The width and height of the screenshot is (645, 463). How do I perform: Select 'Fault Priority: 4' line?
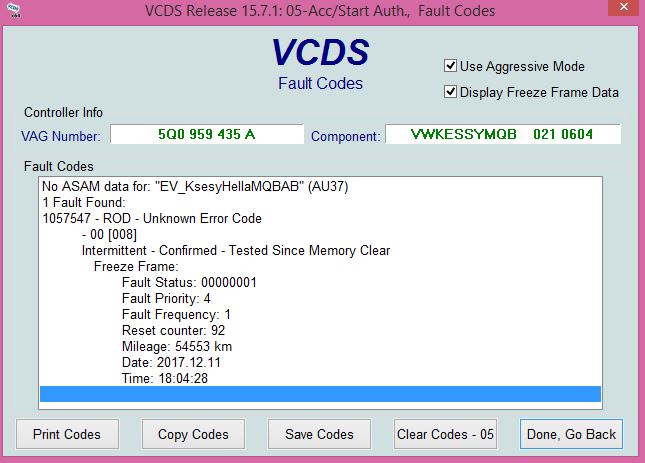(x=166, y=299)
